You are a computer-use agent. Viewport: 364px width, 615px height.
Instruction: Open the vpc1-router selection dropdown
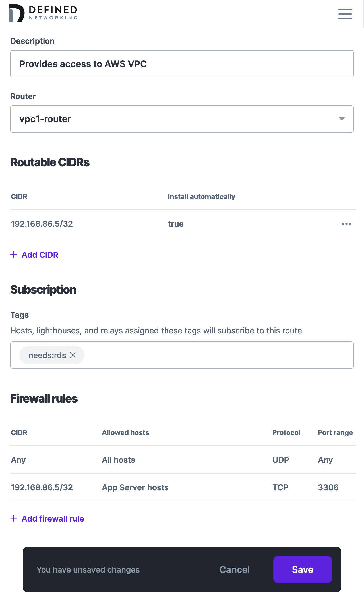click(182, 119)
